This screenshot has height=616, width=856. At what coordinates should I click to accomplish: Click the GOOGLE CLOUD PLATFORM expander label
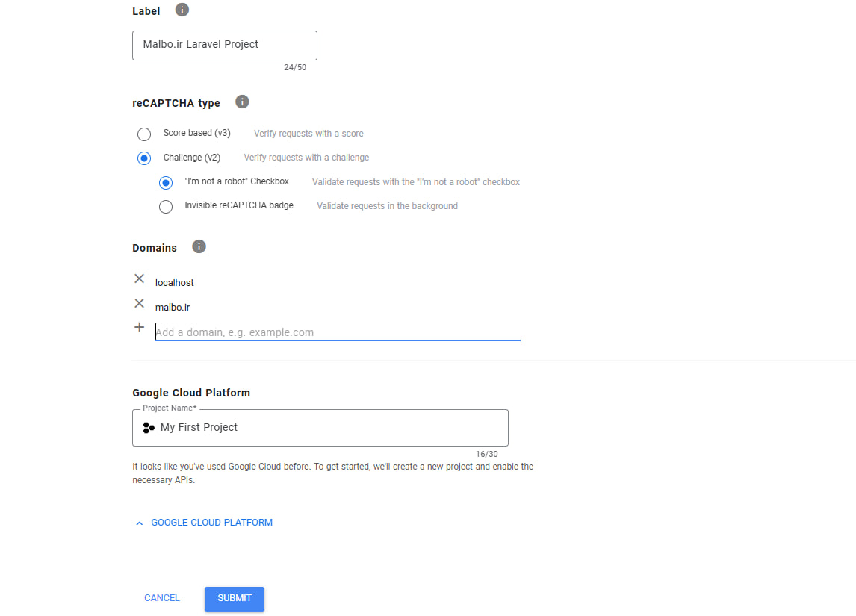point(211,523)
